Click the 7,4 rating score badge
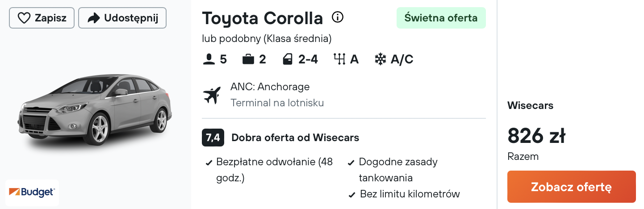Screen dimensions: 644x209 tap(213, 138)
